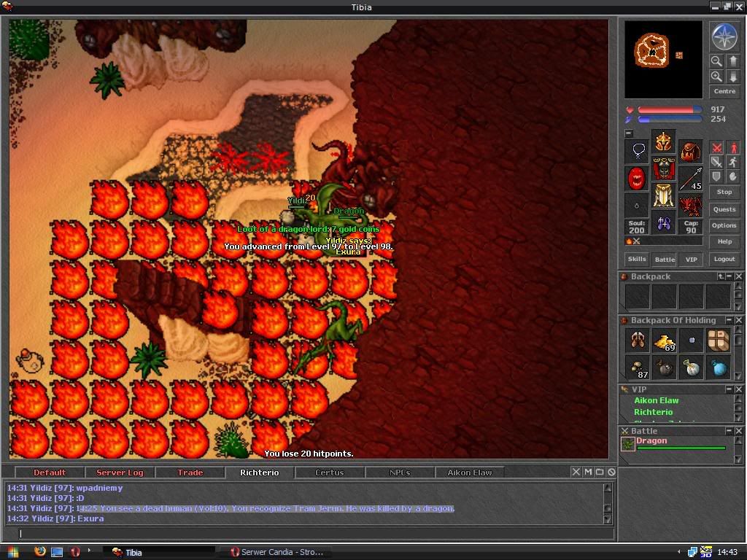Select Richterio in VIP list
Screen dimensions: 747x560
coord(653,412)
